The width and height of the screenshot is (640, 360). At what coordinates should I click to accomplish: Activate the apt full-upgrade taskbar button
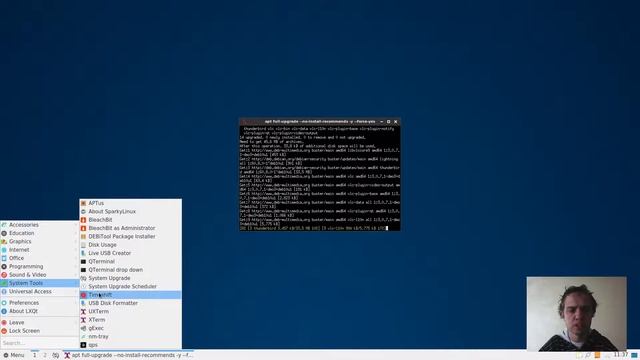point(128,355)
